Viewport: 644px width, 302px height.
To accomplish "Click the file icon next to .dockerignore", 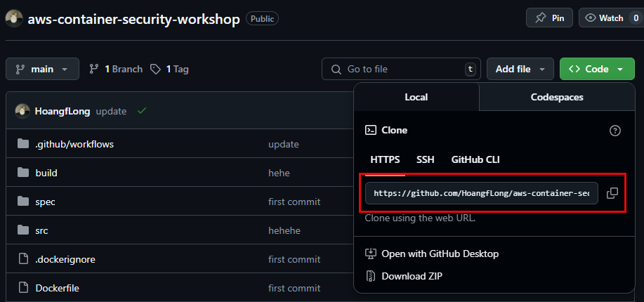I will [23, 259].
